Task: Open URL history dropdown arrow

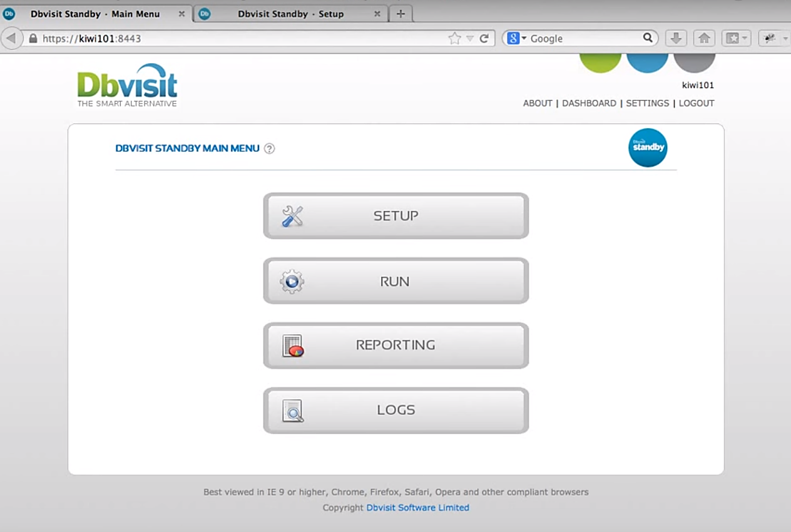Action: click(470, 39)
